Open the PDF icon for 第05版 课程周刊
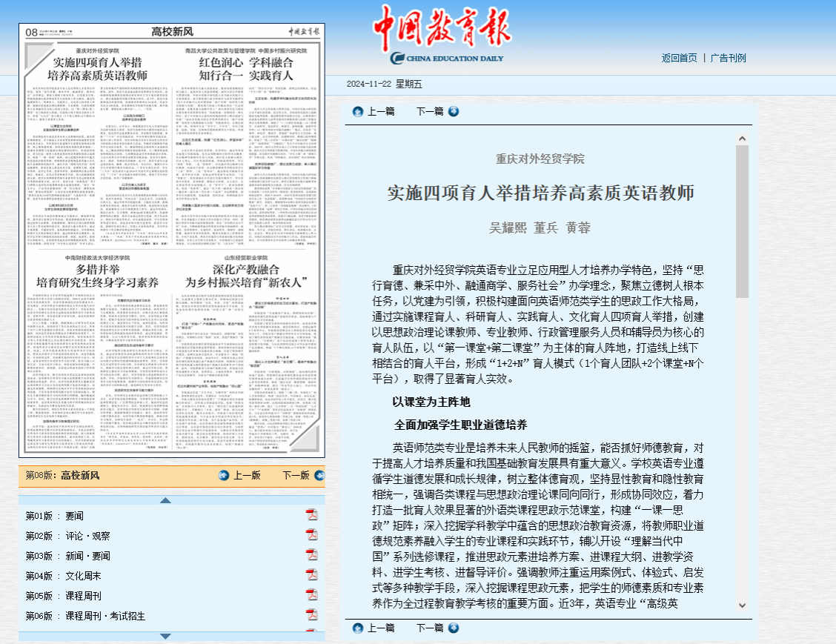 coord(312,596)
